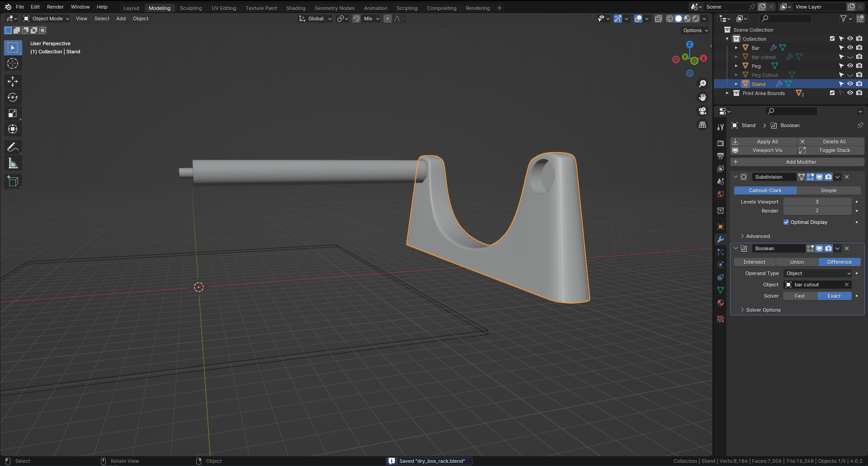
Task: Uncheck Print Area Bounds collection checkbox
Action: (x=832, y=93)
